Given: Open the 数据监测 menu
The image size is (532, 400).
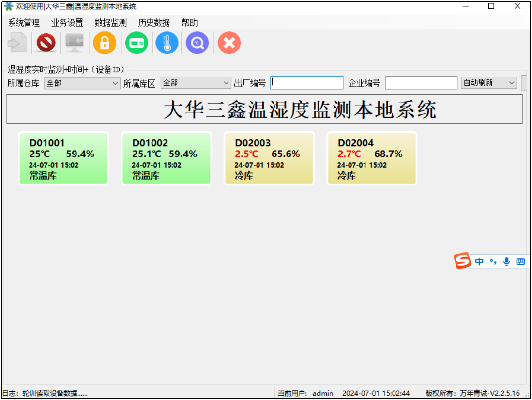Looking at the screenshot, I should pyautogui.click(x=110, y=23).
